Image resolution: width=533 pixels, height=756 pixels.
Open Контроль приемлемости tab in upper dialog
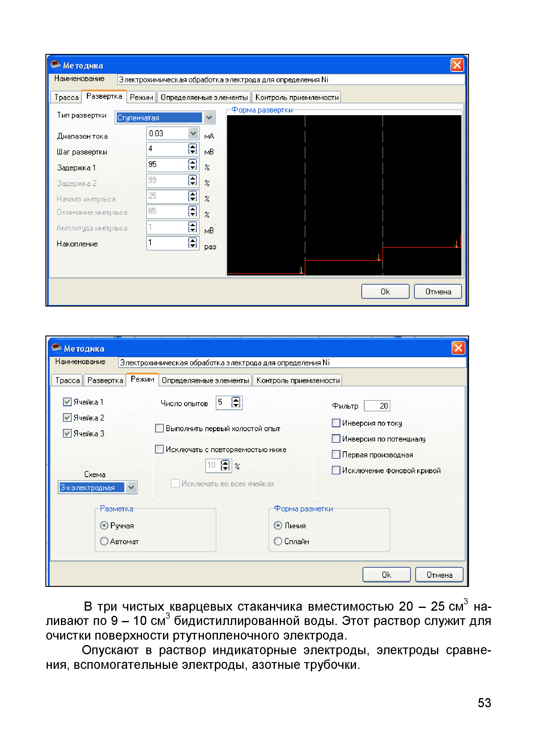point(297,98)
